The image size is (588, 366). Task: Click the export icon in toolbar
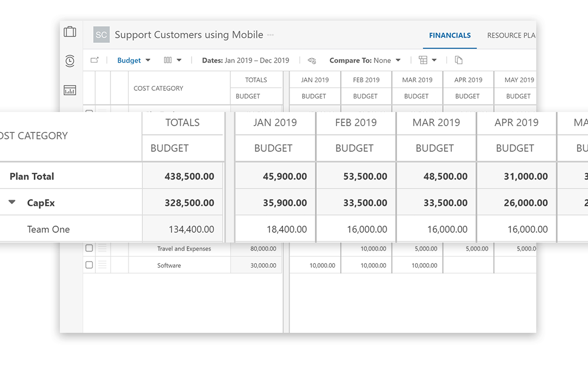tap(95, 60)
